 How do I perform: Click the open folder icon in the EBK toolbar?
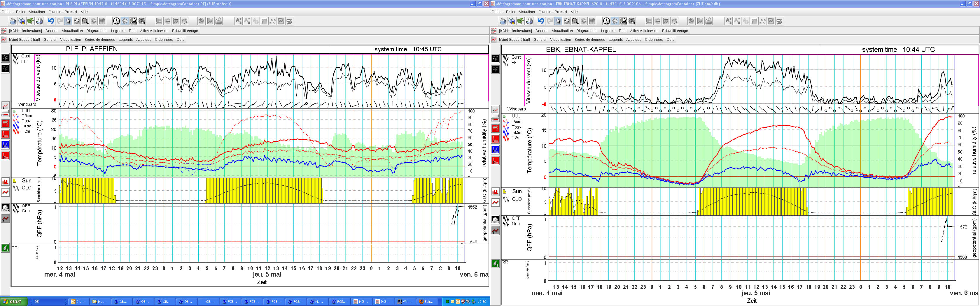(503, 21)
